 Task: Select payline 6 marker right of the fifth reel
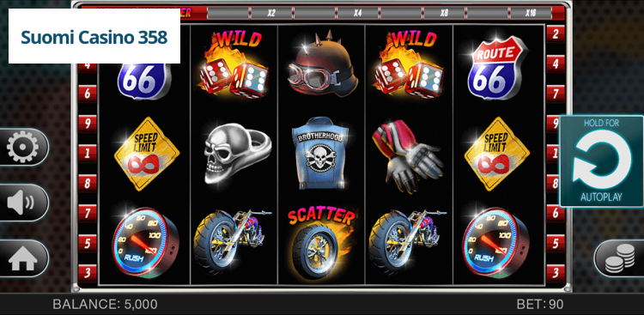[x=556, y=213]
